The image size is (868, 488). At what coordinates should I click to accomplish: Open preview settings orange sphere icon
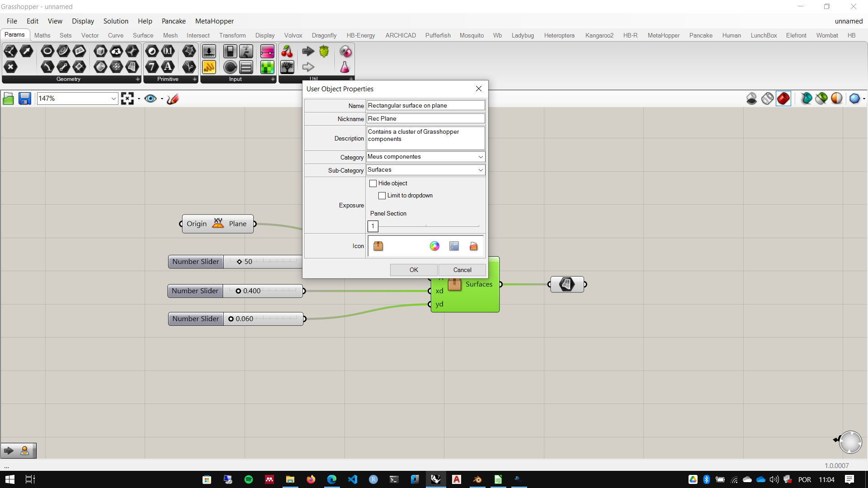pos(837,98)
